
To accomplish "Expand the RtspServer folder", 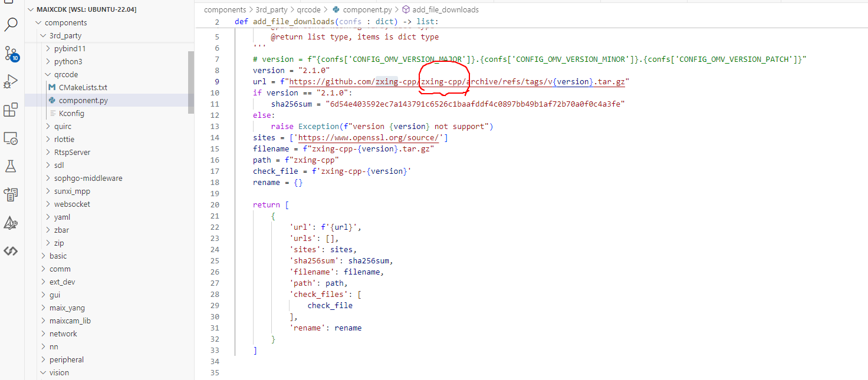I will pyautogui.click(x=48, y=152).
